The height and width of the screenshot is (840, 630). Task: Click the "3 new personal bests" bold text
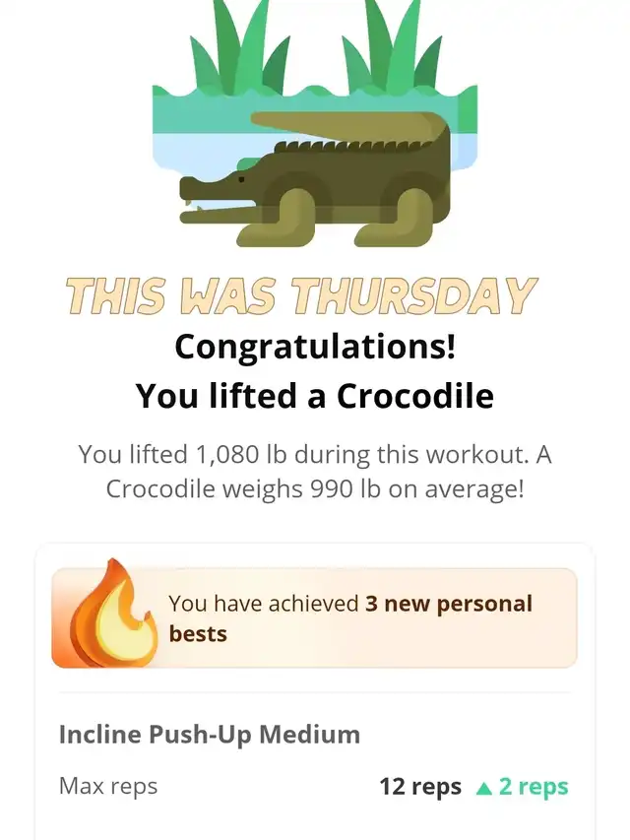pyautogui.click(x=350, y=618)
